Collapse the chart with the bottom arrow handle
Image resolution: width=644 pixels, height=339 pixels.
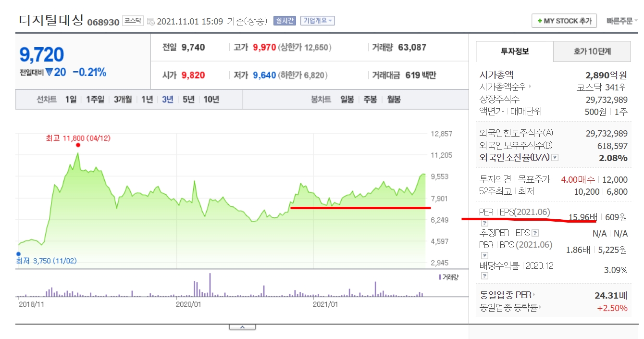tap(242, 327)
